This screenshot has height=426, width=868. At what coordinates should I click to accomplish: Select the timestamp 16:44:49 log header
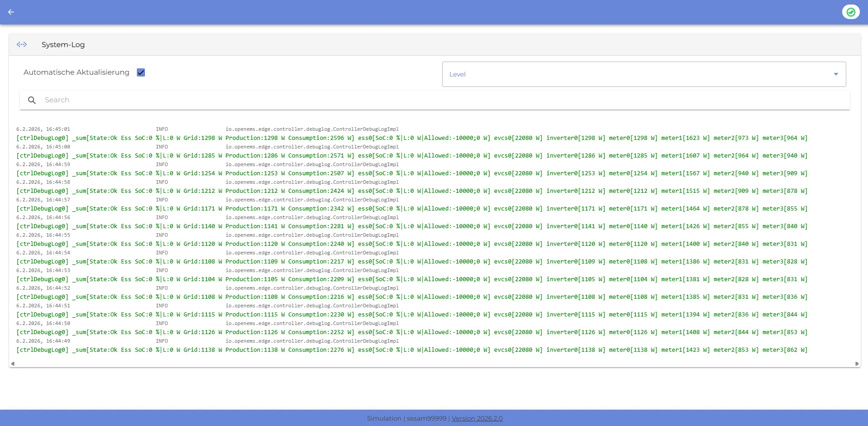click(x=43, y=341)
